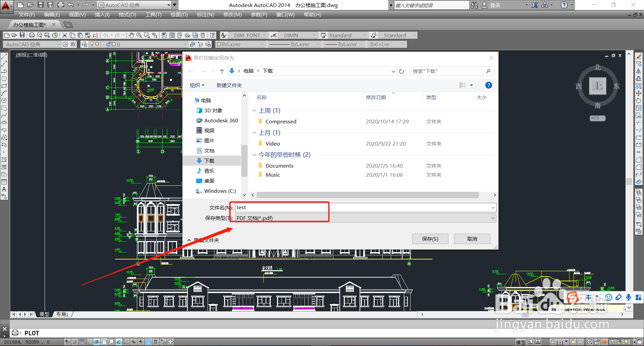Open the DIM FONT text style dropdown
The height and width of the screenshot is (346, 644).
[x=265, y=35]
